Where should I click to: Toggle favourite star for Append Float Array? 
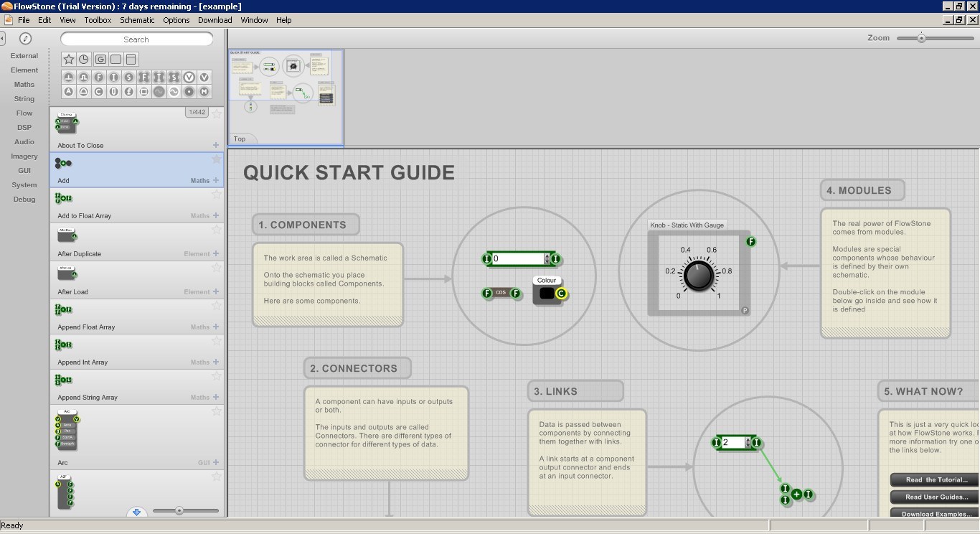point(217,306)
